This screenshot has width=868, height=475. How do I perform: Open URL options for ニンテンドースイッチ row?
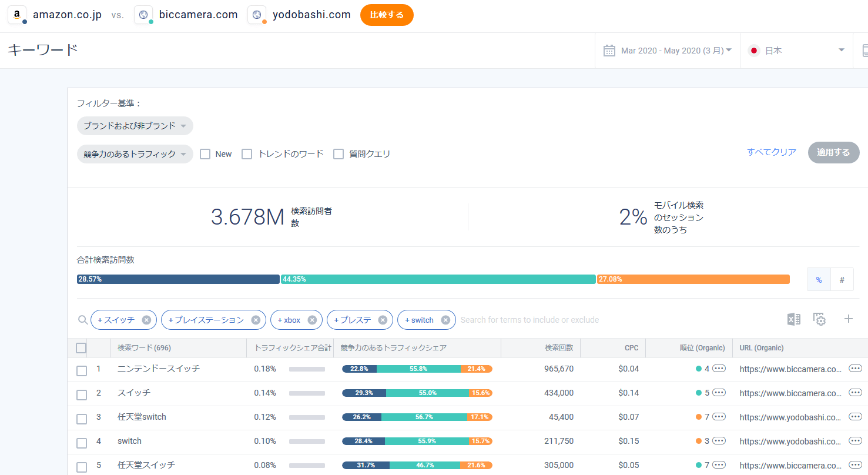coord(855,369)
